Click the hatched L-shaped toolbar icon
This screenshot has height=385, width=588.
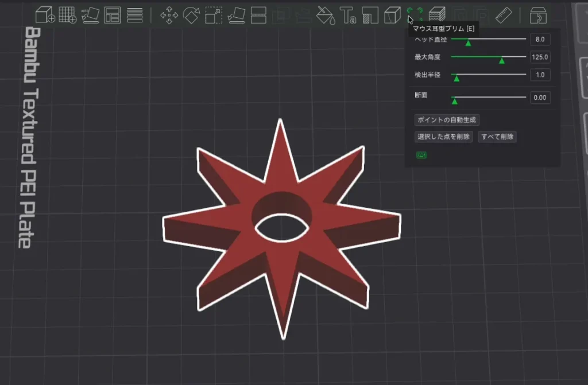(370, 15)
